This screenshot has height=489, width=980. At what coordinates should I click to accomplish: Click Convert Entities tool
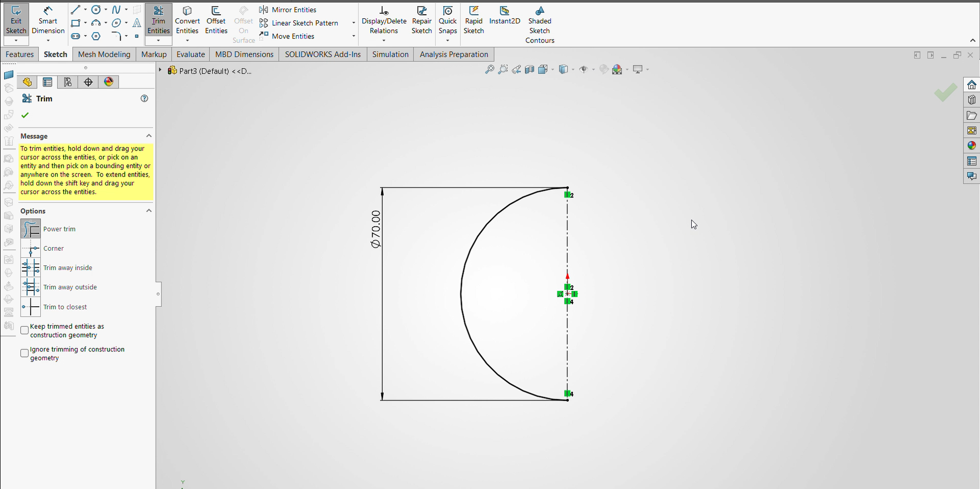click(187, 20)
